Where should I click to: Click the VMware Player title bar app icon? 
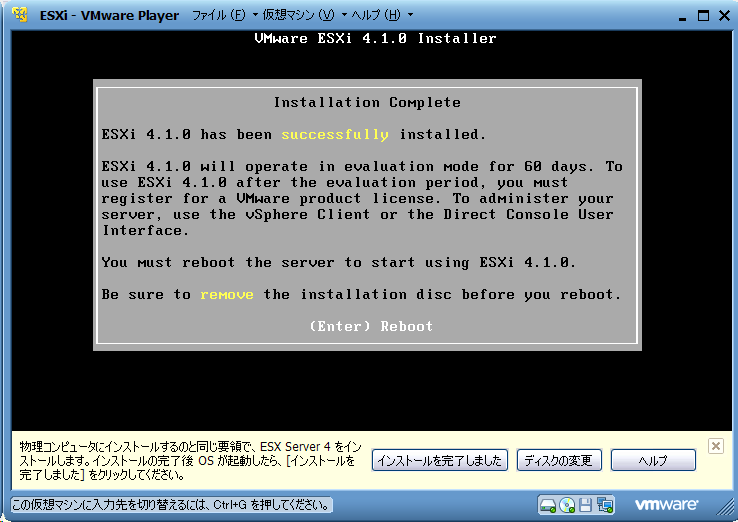click(20, 15)
